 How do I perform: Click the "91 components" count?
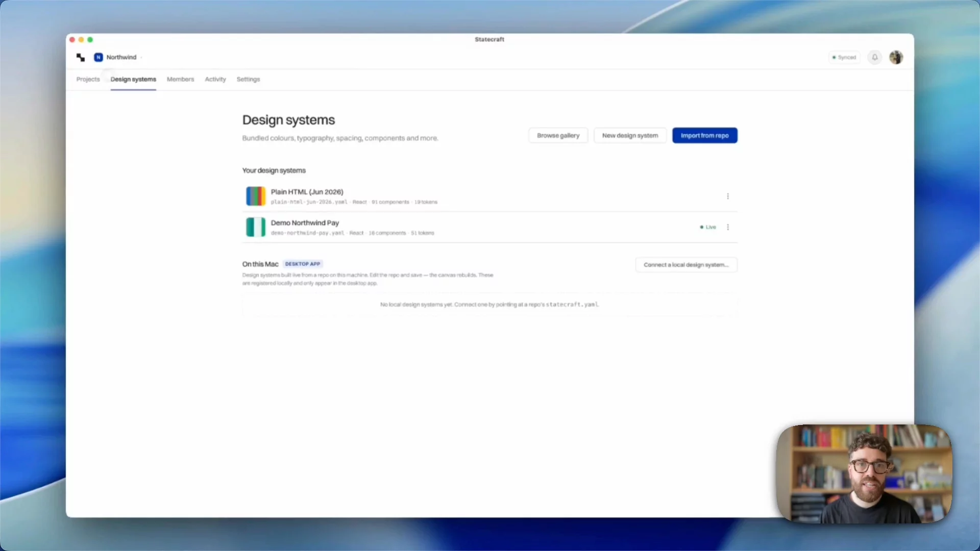tap(390, 202)
